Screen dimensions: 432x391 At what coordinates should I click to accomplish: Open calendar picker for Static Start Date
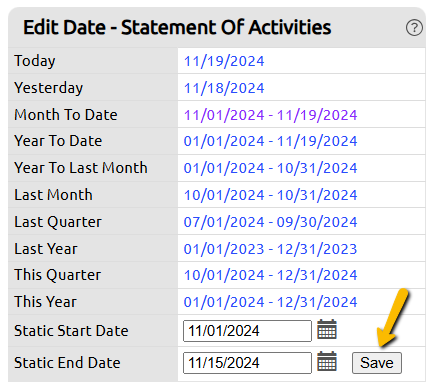coord(327,329)
